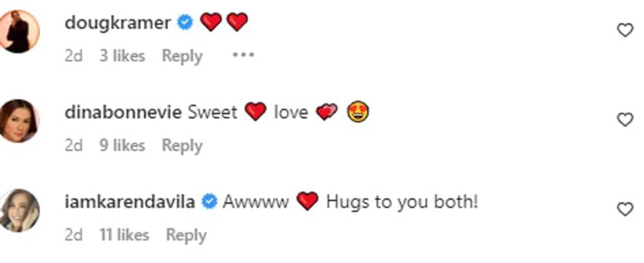Click the dougkramer username
Viewport: 644px width, 263px height.
[118, 23]
